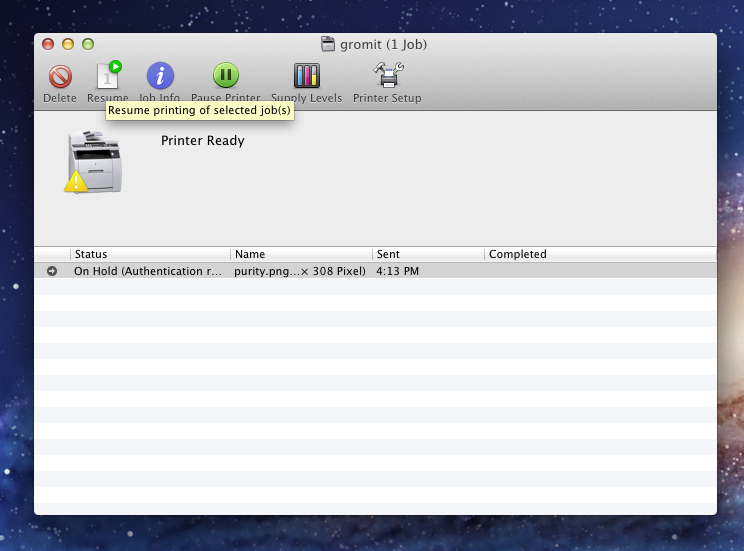Close the gromit print queue window
The width and height of the screenshot is (744, 551).
click(48, 44)
